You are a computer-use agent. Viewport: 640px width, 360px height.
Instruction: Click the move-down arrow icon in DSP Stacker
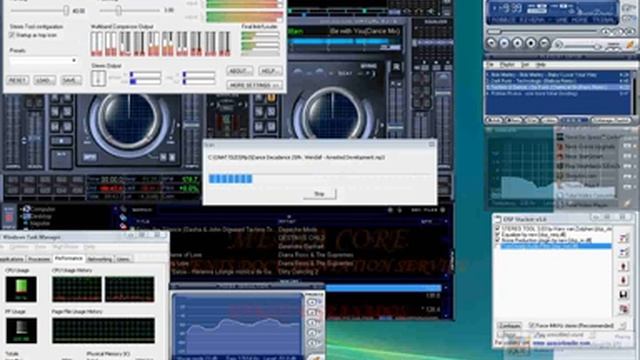click(x=623, y=280)
